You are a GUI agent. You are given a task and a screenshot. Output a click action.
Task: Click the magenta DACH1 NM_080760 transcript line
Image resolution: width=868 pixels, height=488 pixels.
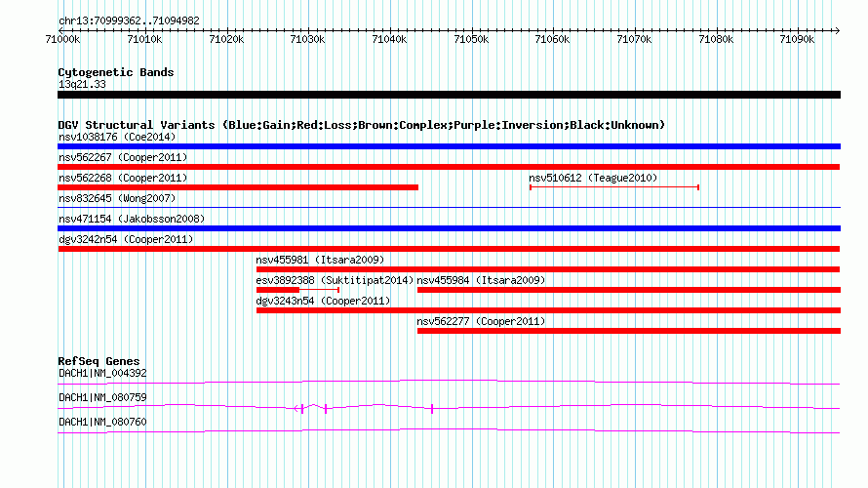point(449,431)
